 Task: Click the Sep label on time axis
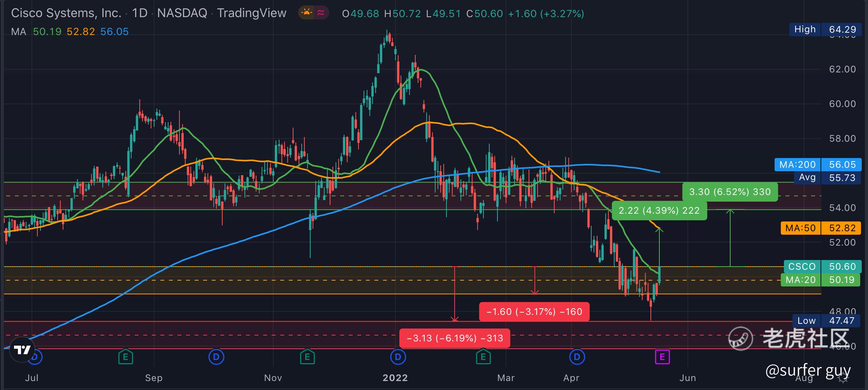click(153, 378)
